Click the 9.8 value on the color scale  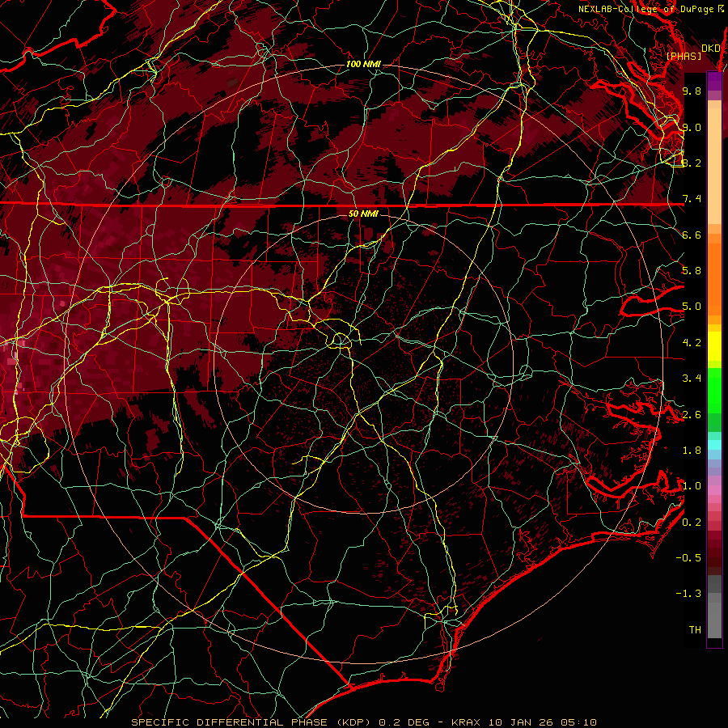(x=692, y=91)
